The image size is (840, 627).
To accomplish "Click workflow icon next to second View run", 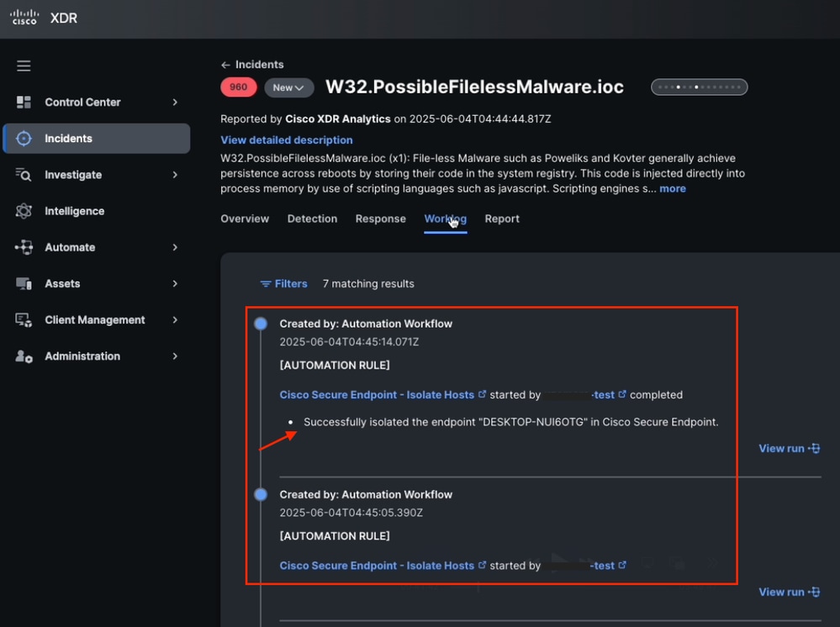I will (x=814, y=592).
